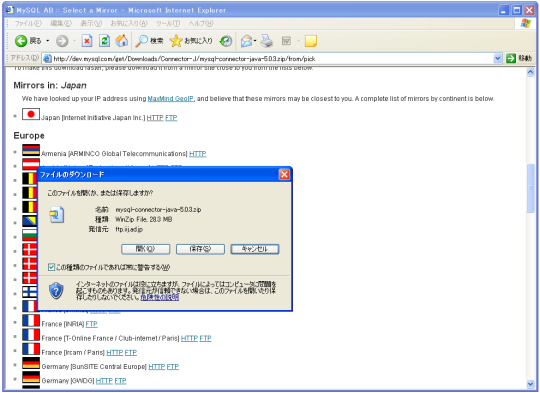The height and width of the screenshot is (393, 540).
Task: Click the Armenia ARMINCO HTTP link
Action: click(x=198, y=154)
